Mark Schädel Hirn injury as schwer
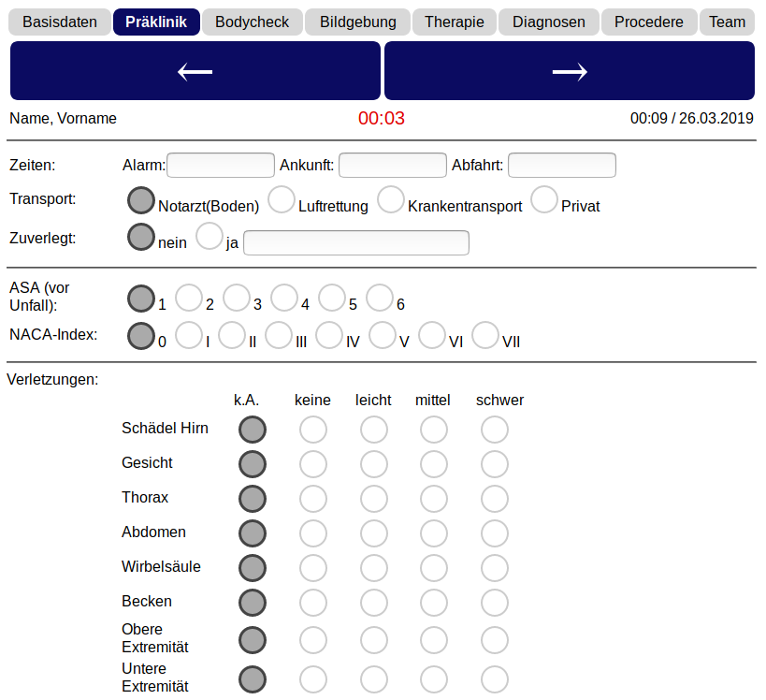This screenshot has width=766, height=700. 495,430
